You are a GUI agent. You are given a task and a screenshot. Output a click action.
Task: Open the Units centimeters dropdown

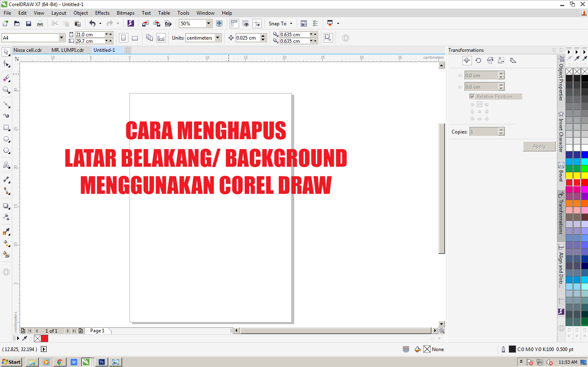point(218,38)
